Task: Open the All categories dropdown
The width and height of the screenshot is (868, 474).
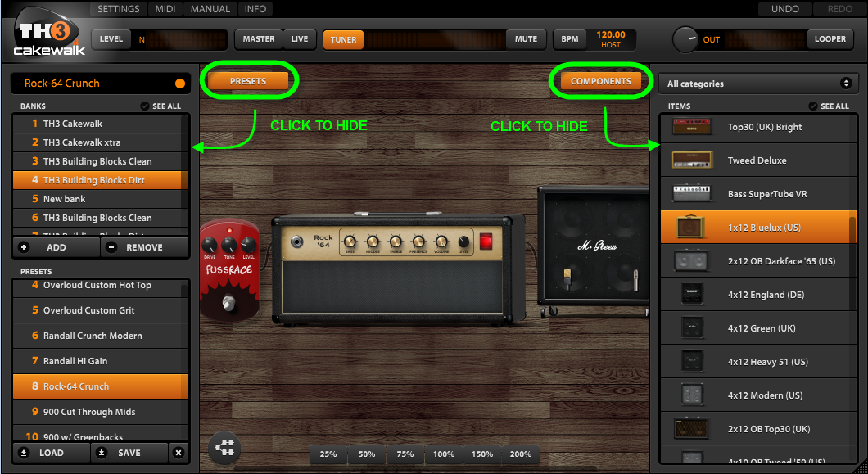Action: 758,84
